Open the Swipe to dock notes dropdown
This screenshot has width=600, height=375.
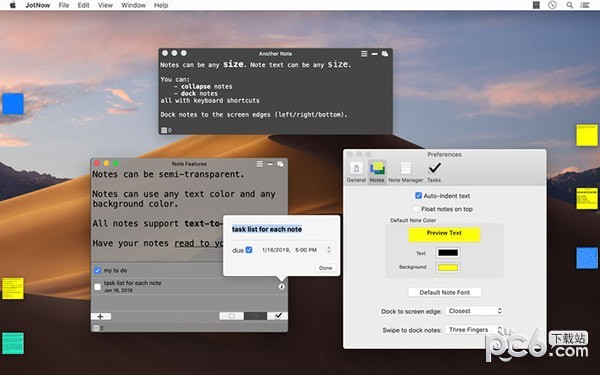474,330
